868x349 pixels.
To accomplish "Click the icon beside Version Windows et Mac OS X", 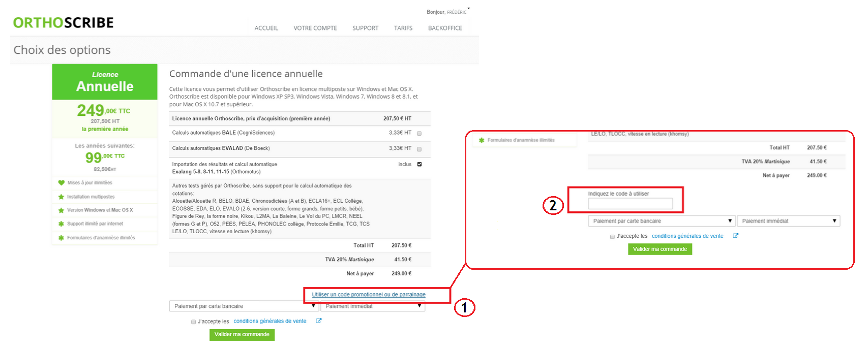I will 61,210.
